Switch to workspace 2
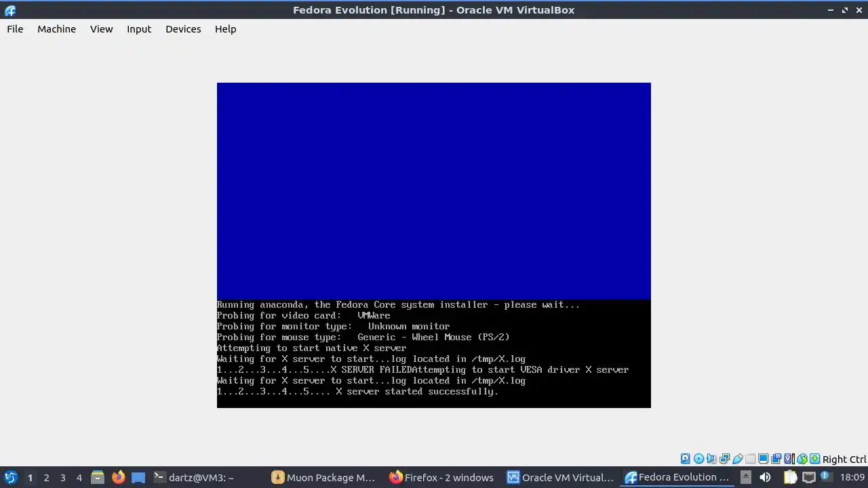This screenshot has width=868, height=488. pos(46,478)
